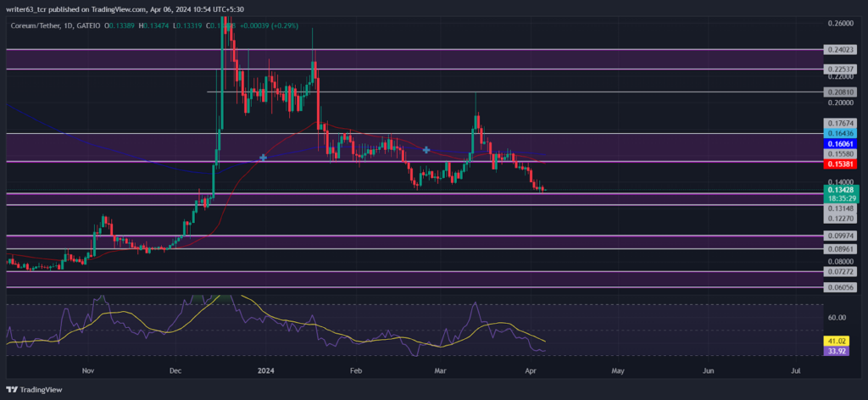The width and height of the screenshot is (868, 400).
Task: Click the Jul label on time axis
Action: pos(796,370)
